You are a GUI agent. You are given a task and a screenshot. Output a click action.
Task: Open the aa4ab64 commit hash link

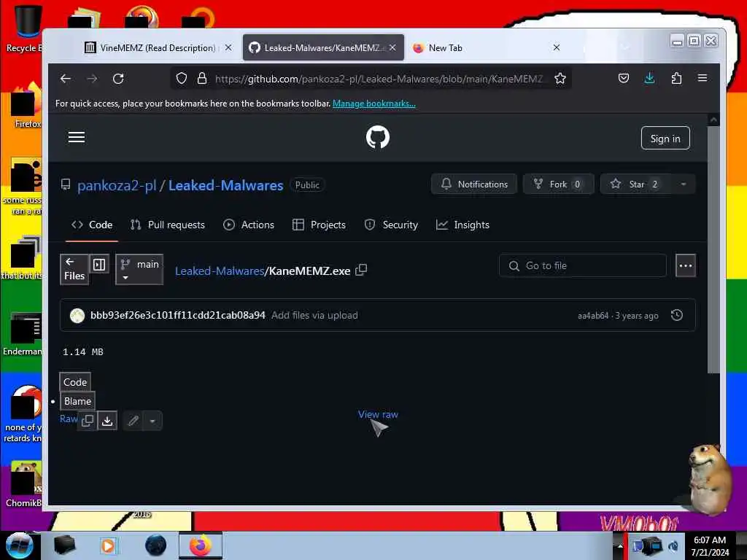tap(593, 316)
